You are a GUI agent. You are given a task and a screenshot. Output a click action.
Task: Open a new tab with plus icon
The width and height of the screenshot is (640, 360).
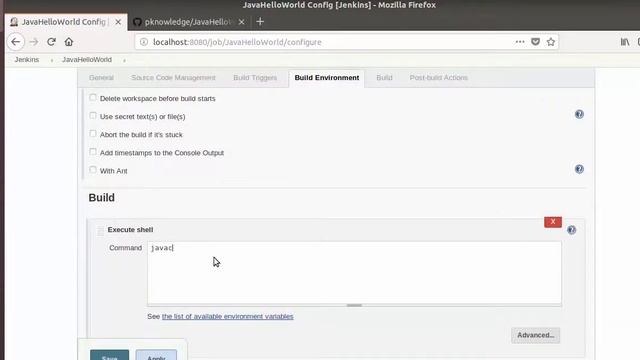coord(260,22)
